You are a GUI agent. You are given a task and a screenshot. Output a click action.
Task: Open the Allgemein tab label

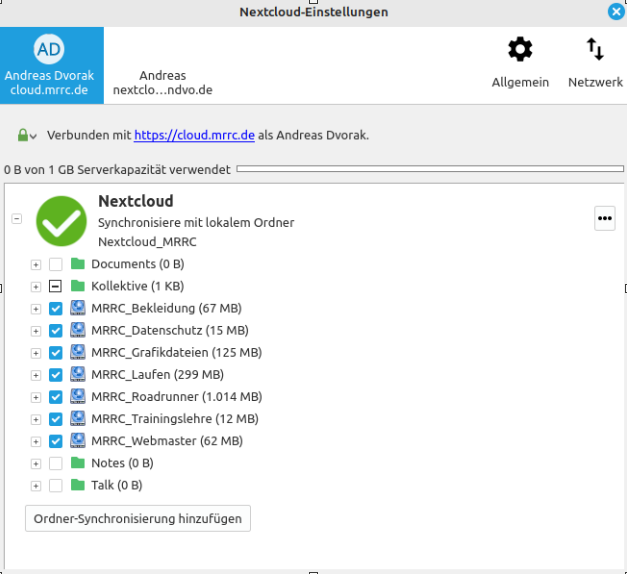coord(520,82)
